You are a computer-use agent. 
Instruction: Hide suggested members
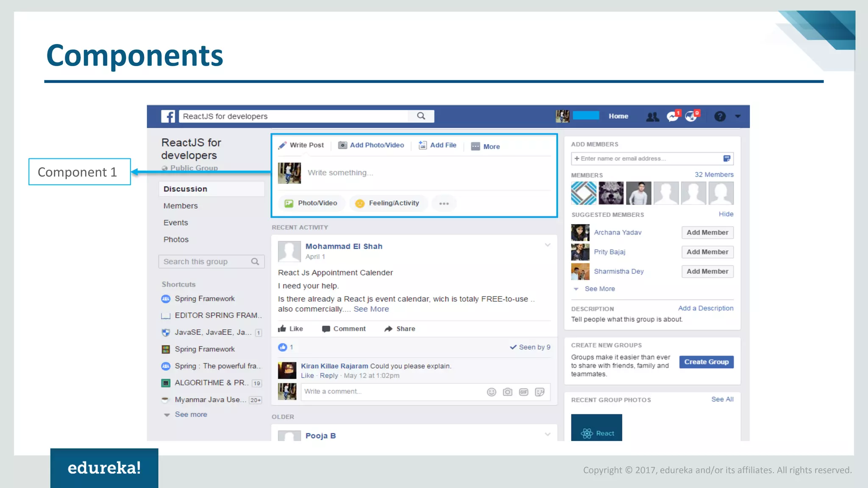click(x=726, y=214)
